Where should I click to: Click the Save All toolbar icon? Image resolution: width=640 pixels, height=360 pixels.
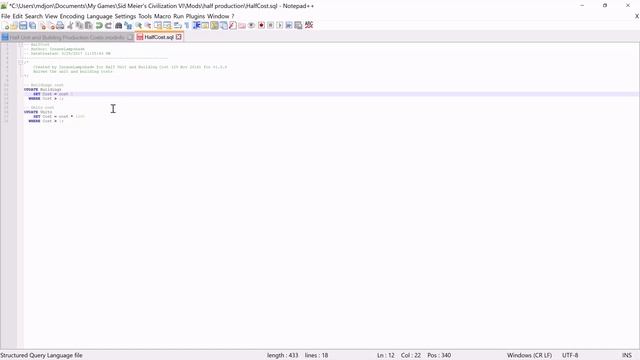click(32, 25)
